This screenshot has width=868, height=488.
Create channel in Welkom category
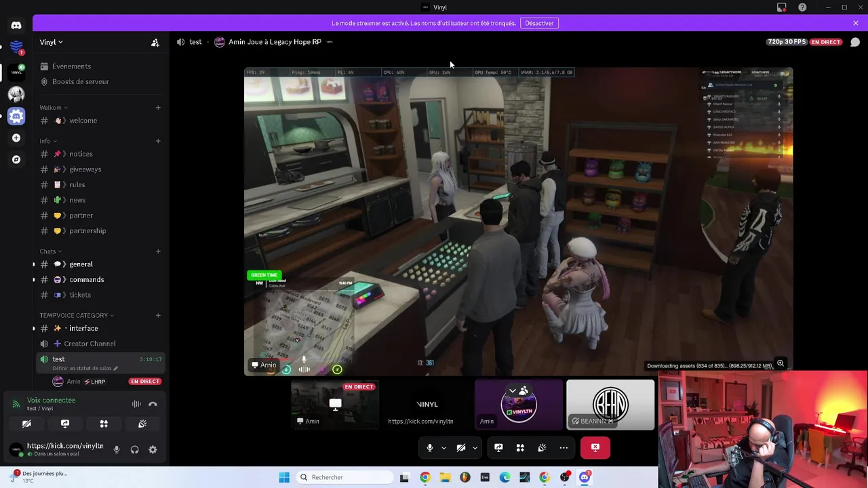pyautogui.click(x=158, y=108)
